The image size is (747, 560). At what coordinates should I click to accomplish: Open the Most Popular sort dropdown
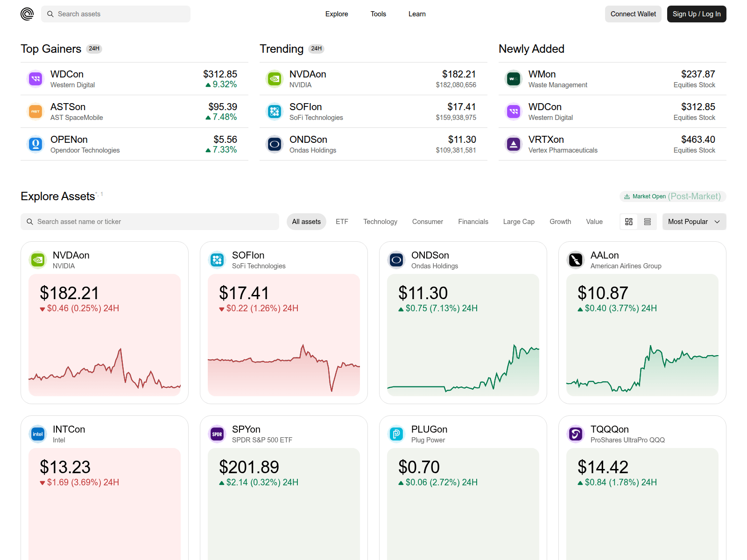click(x=694, y=222)
